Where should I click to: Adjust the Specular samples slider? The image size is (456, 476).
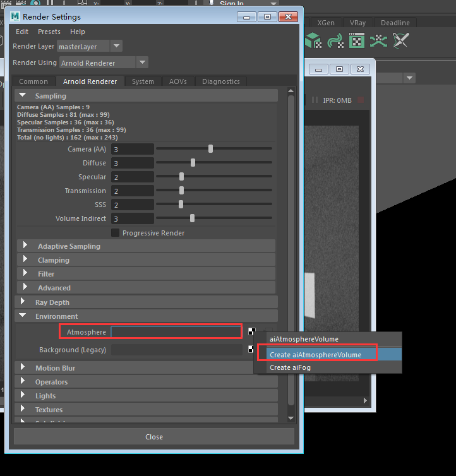(x=182, y=177)
